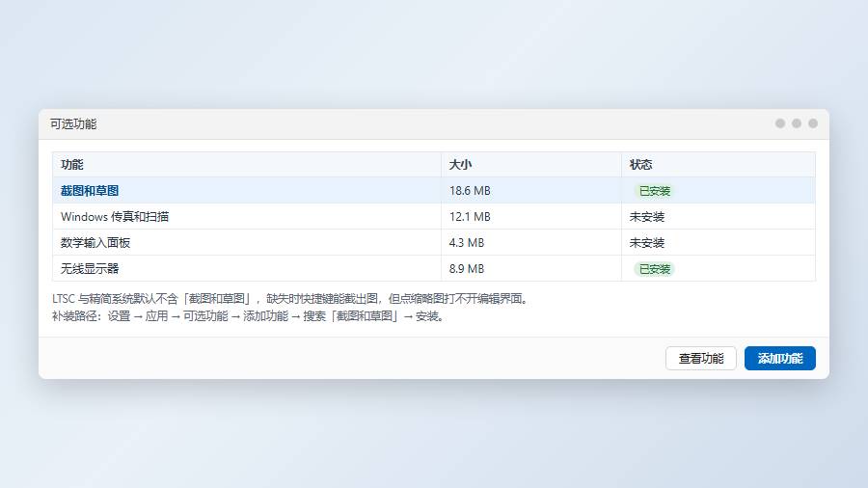Click the middle window control dot

(796, 123)
